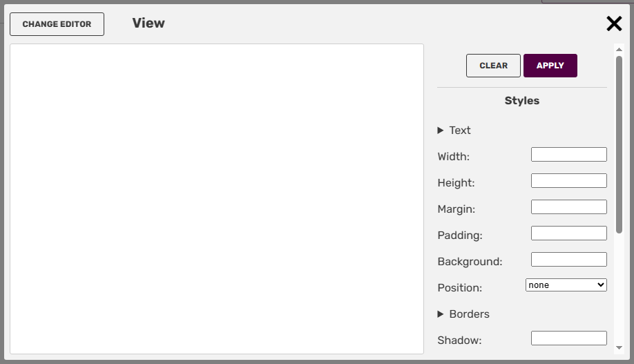Click the Change Editor button
This screenshot has height=364, width=634.
click(57, 24)
